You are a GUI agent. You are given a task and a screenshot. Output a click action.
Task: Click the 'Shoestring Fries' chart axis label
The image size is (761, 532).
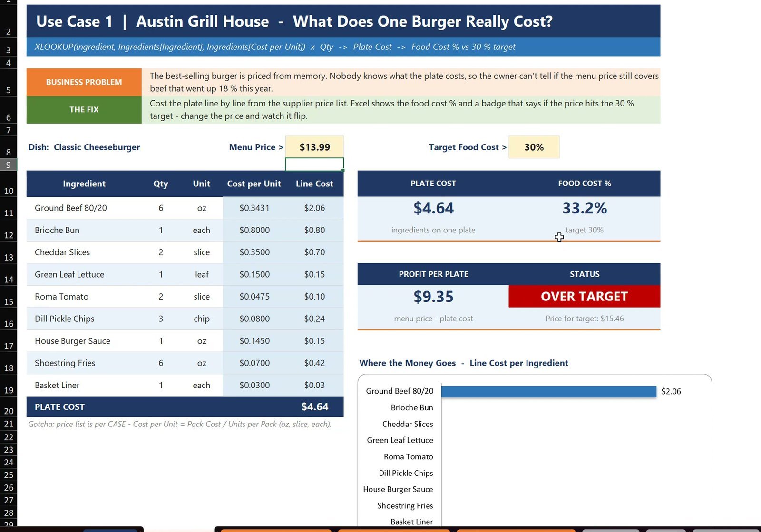click(405, 506)
